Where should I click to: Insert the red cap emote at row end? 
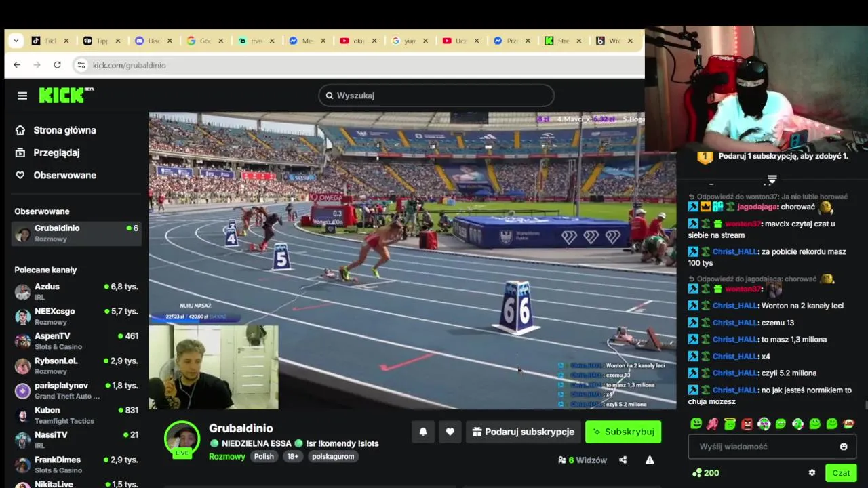pos(848,424)
